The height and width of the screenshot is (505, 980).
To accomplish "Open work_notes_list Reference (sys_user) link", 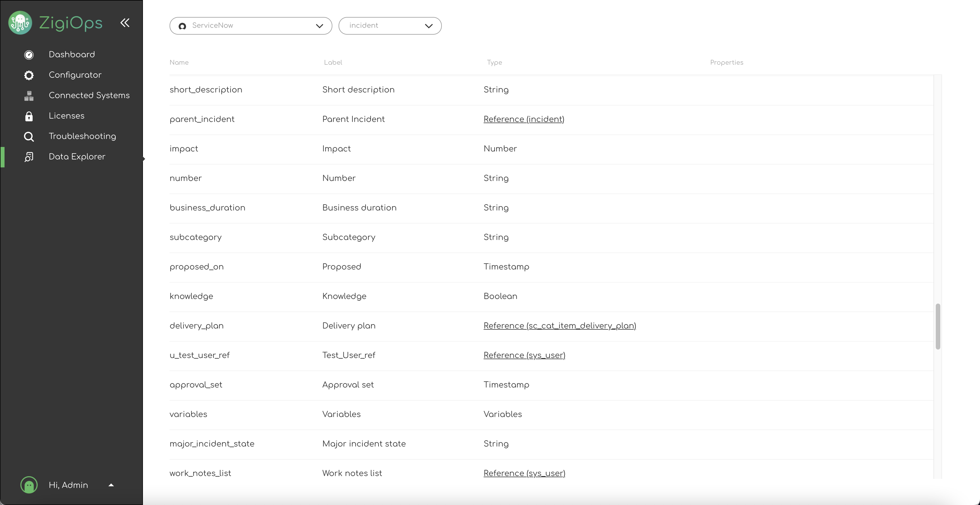I will click(x=524, y=474).
